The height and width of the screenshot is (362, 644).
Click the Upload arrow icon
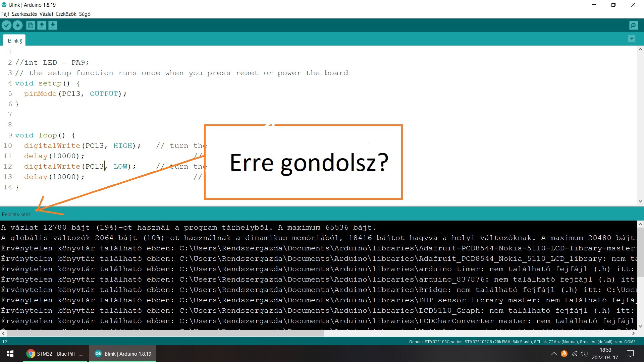tap(17, 25)
